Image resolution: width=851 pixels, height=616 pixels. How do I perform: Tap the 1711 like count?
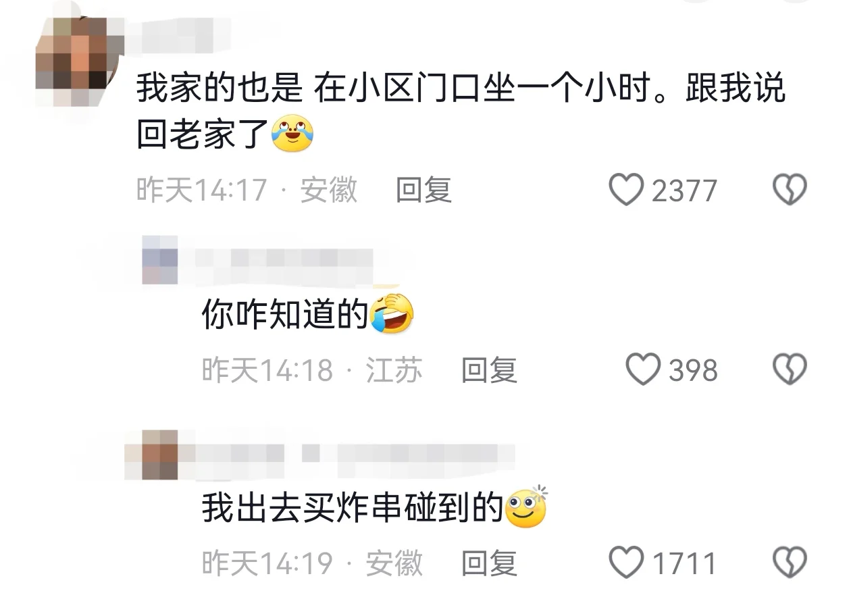coord(684,563)
